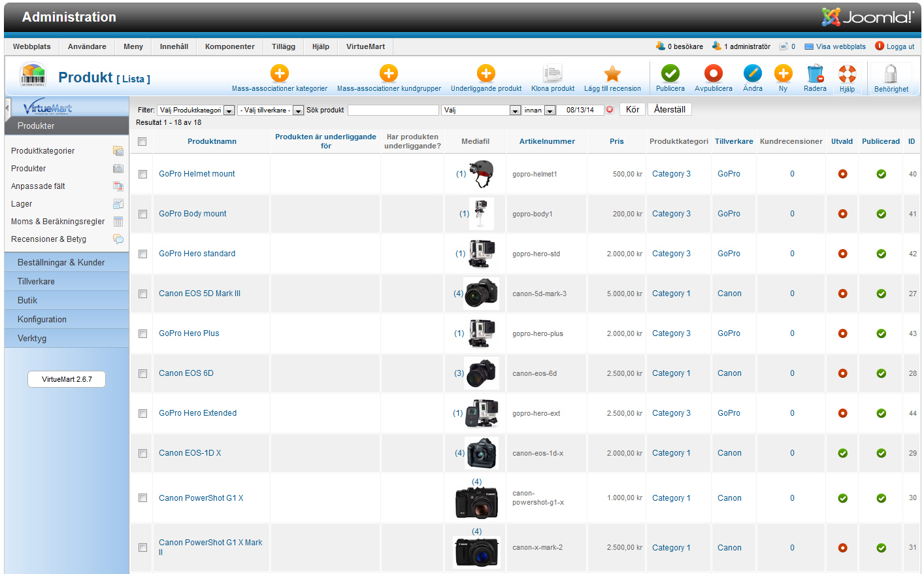Open the Tillägg menu
Screen dimensions: 924x574
[x=284, y=46]
